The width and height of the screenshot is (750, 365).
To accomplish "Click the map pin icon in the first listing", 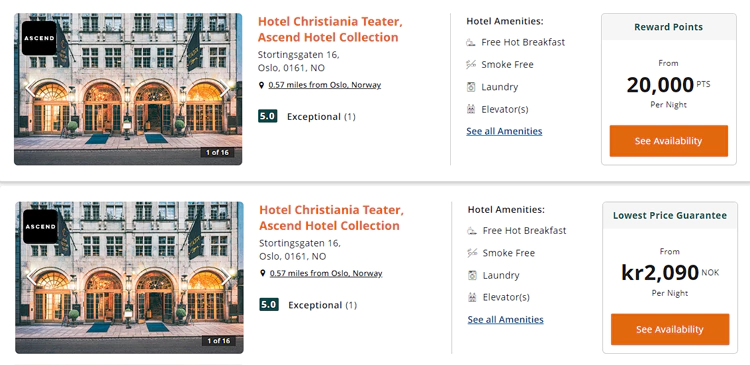I will pyautogui.click(x=261, y=85).
